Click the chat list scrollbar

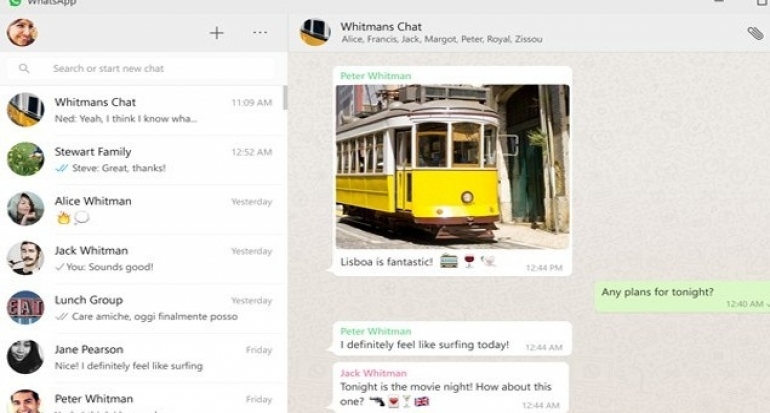[x=285, y=98]
